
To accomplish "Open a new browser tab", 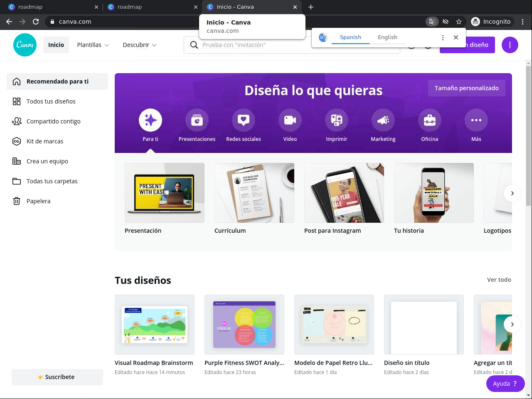I will pos(311,7).
